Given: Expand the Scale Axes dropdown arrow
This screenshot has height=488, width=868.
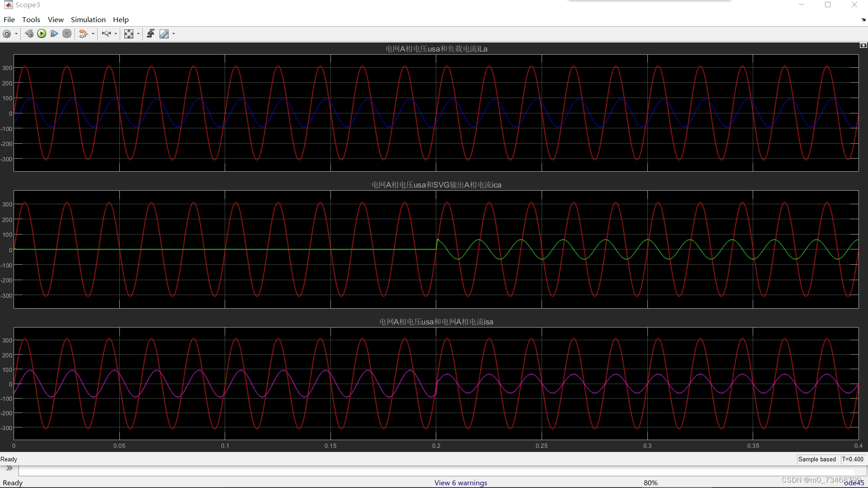Looking at the screenshot, I should 138,34.
